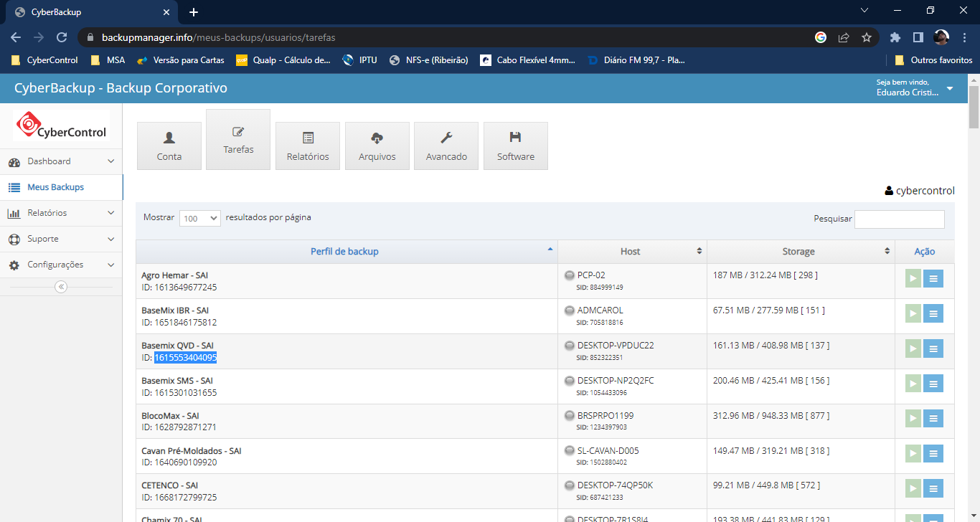
Task: Open hamburger menu for CETENCO row
Action: click(933, 488)
